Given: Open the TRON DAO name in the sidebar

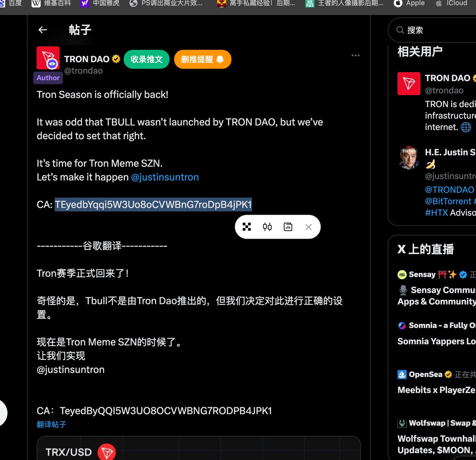Looking at the screenshot, I should coord(448,78).
